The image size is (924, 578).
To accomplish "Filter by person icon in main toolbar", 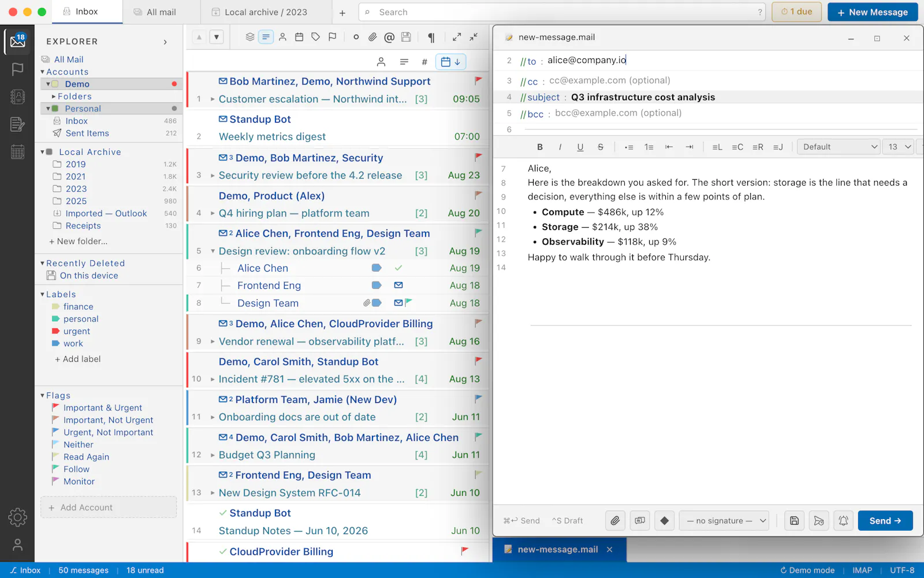I will point(282,37).
